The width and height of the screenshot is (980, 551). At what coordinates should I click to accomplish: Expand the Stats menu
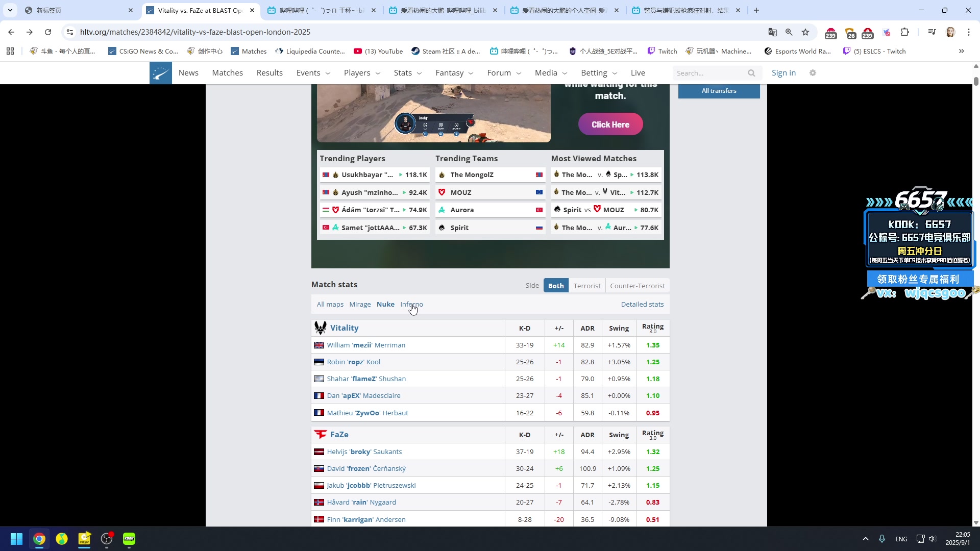coord(407,73)
